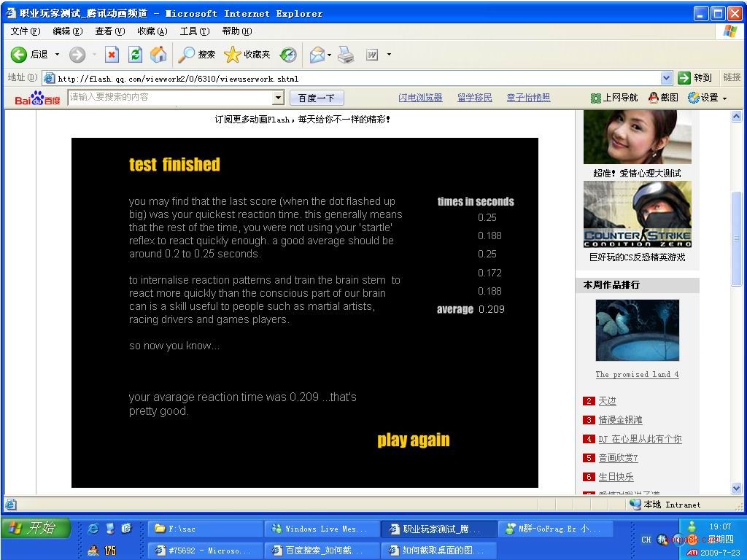The width and height of the screenshot is (747, 560).
Task: Click the Print icon
Action: pyautogui.click(x=346, y=55)
